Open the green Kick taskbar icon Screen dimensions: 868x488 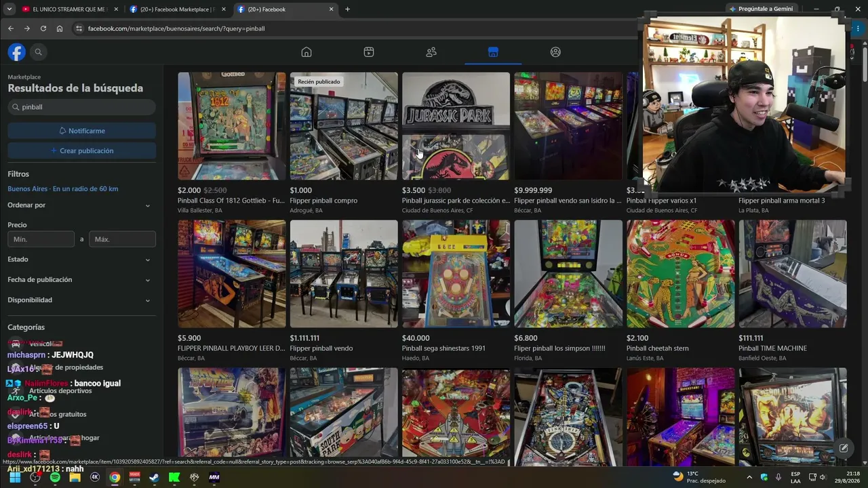point(174,477)
